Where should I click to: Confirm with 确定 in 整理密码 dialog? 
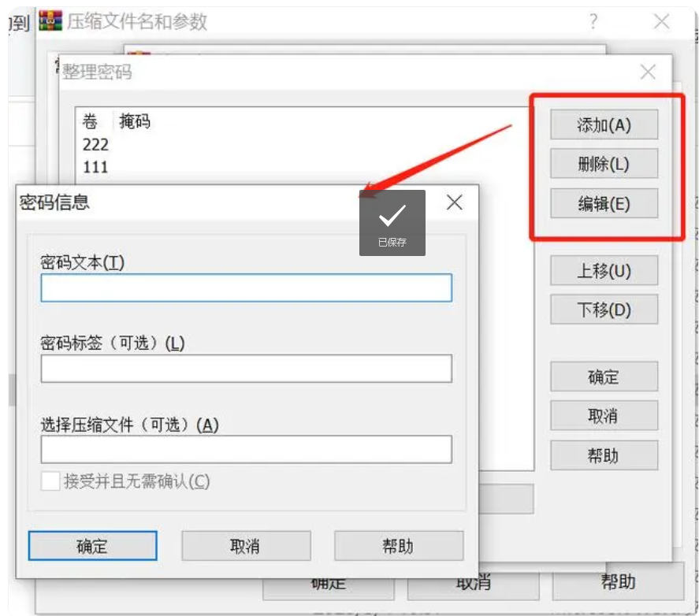pyautogui.click(x=604, y=377)
